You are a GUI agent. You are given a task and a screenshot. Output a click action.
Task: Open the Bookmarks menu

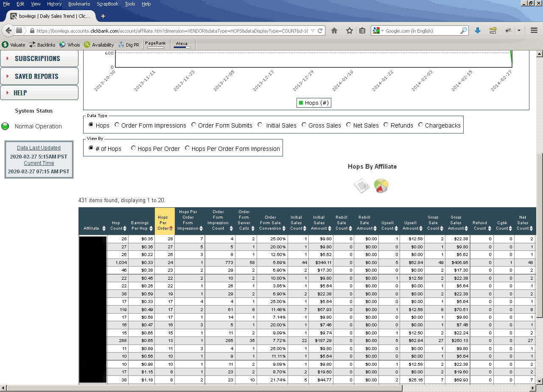pyautogui.click(x=79, y=4)
